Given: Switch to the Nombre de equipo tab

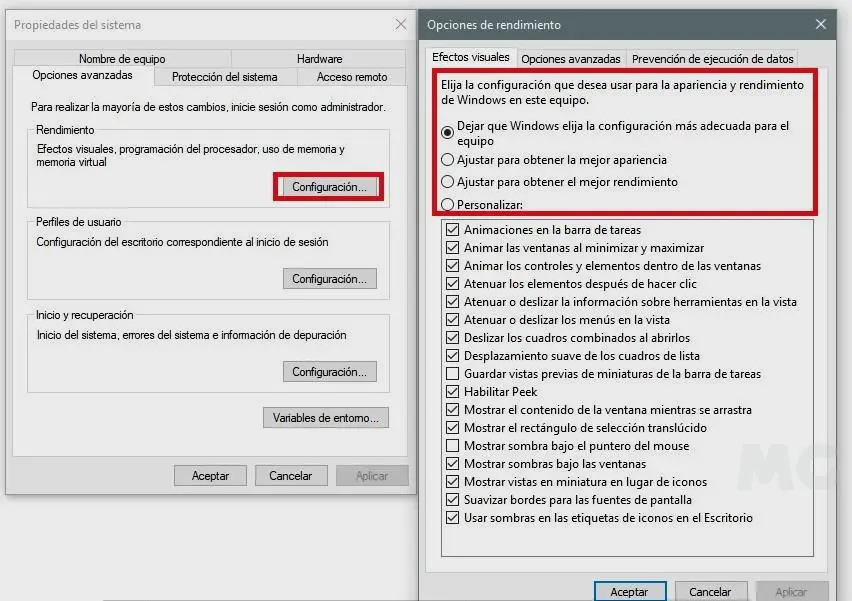Looking at the screenshot, I should 122,58.
